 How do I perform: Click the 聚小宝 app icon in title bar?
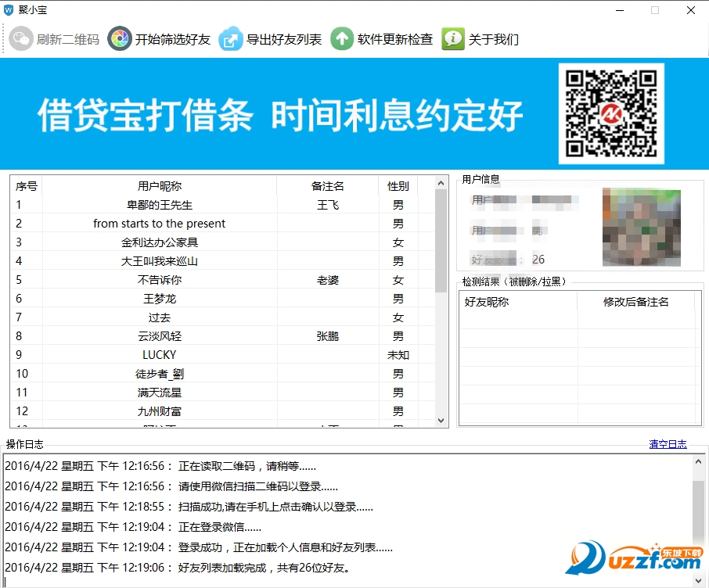tap(8, 10)
